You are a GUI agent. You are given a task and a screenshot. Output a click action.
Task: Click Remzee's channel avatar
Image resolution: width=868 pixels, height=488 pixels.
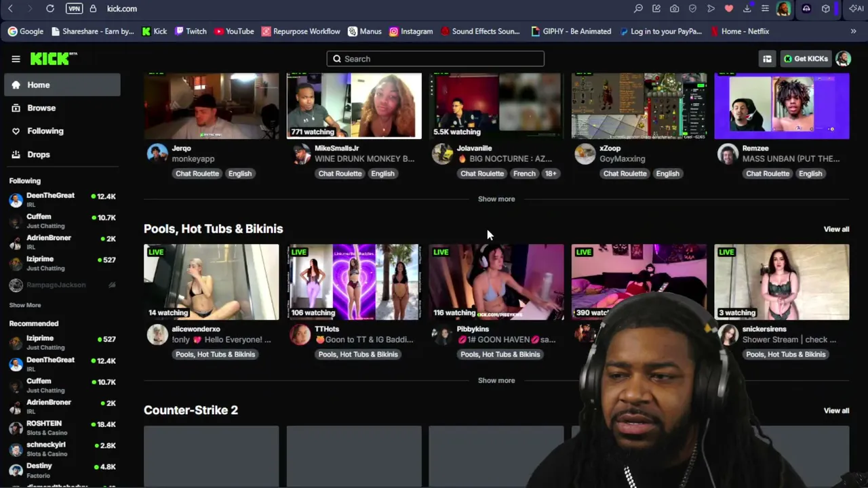click(728, 154)
